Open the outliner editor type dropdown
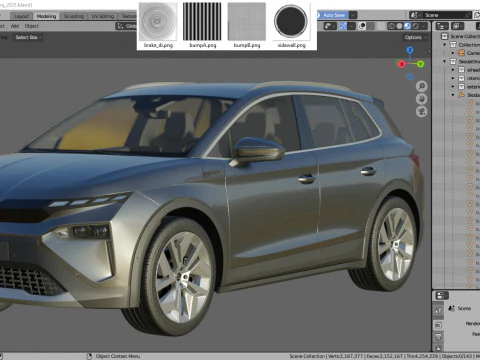This screenshot has width=480, height=360. [442, 26]
